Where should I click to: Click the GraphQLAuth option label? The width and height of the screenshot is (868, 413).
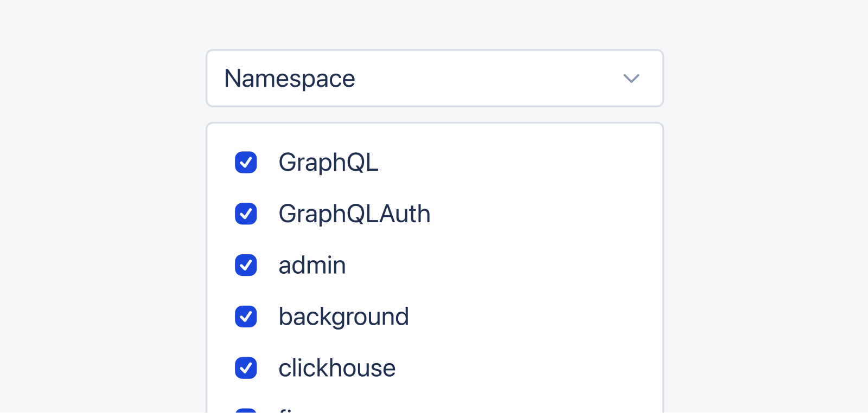pyautogui.click(x=354, y=214)
